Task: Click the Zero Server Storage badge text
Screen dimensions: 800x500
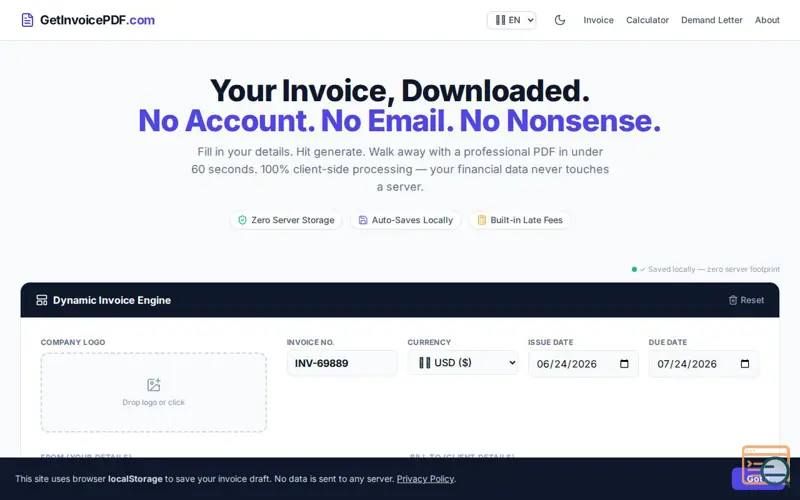Action: (292, 220)
